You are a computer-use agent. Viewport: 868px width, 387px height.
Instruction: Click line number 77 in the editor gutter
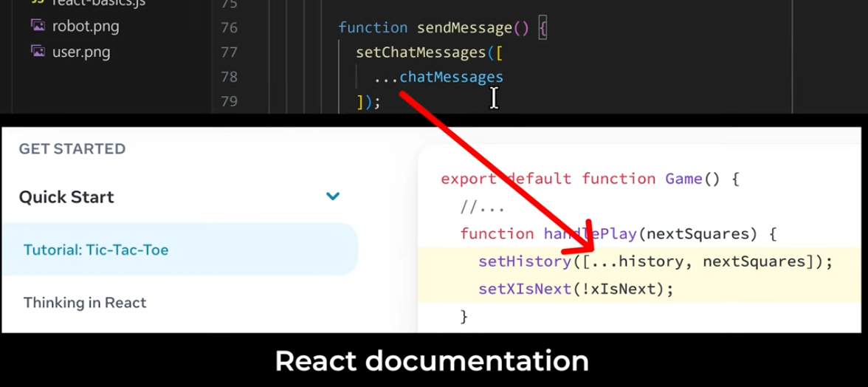coord(229,52)
